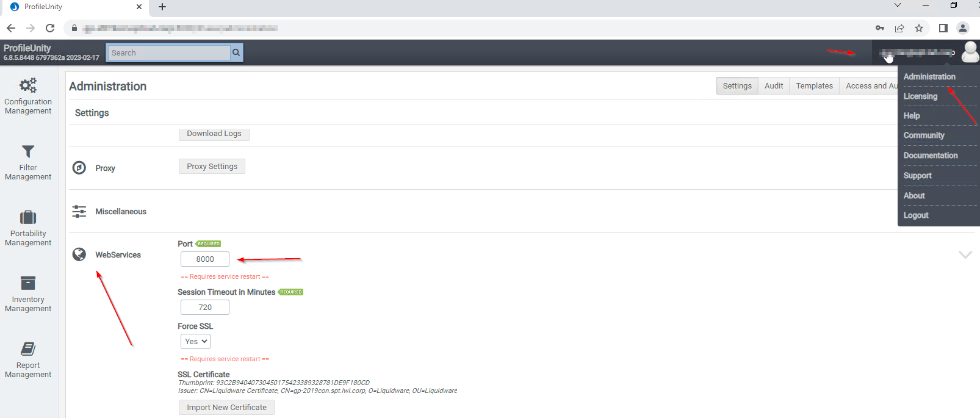
Task: Select Logout from user menu
Action: pos(916,215)
